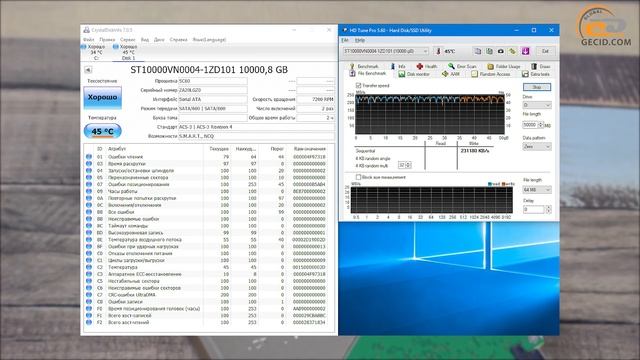Click the Серийный номер field in CrystalDiskInfo
Screen dimensions: 640x360
coord(213,90)
